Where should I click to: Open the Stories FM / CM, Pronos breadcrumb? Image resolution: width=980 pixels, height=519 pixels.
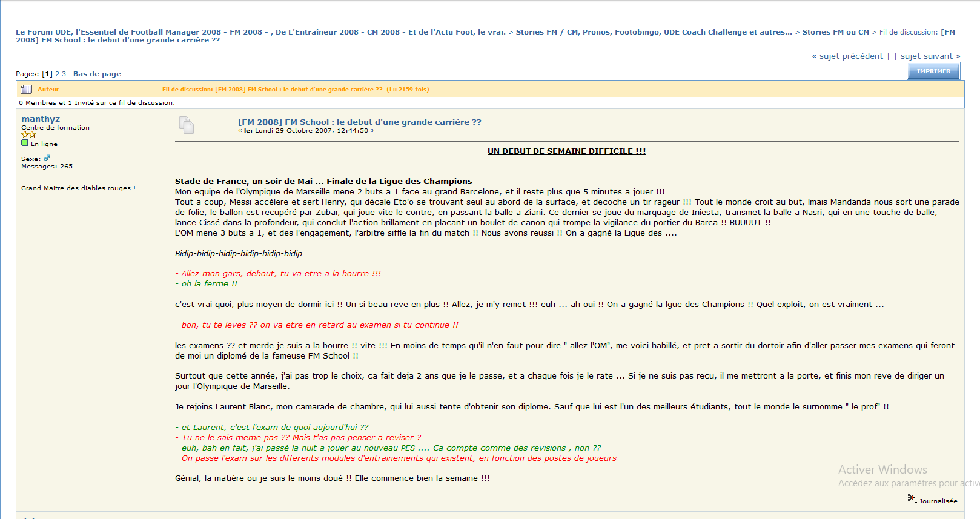click(654, 32)
